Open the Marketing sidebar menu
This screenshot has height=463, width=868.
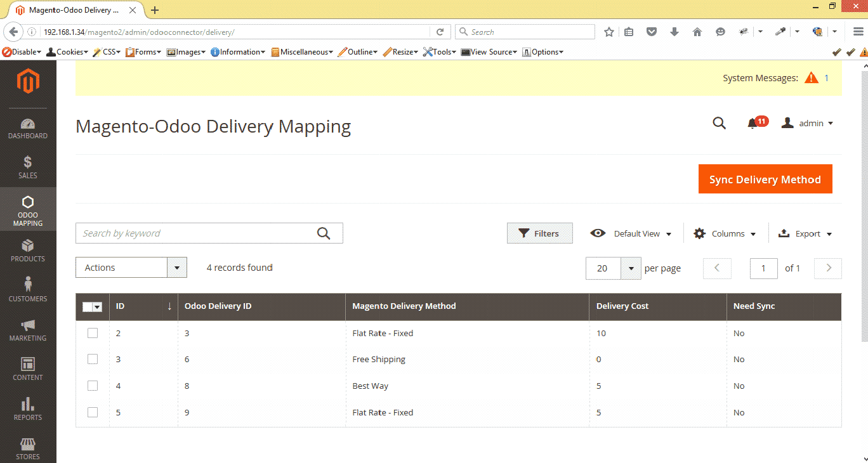click(28, 330)
